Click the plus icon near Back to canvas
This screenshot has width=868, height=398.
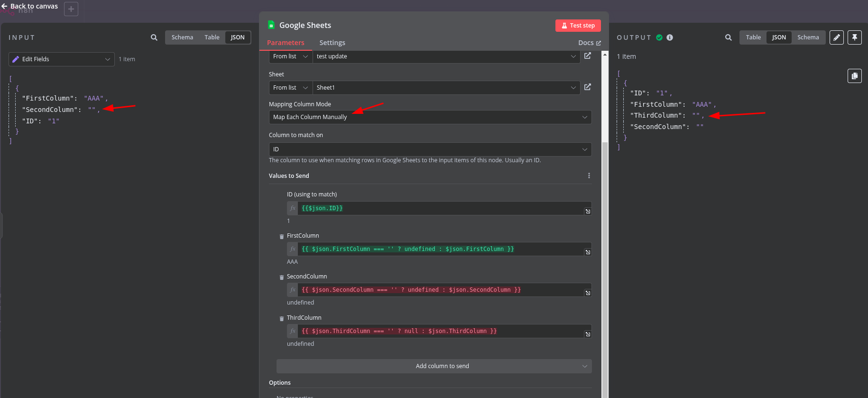71,9
